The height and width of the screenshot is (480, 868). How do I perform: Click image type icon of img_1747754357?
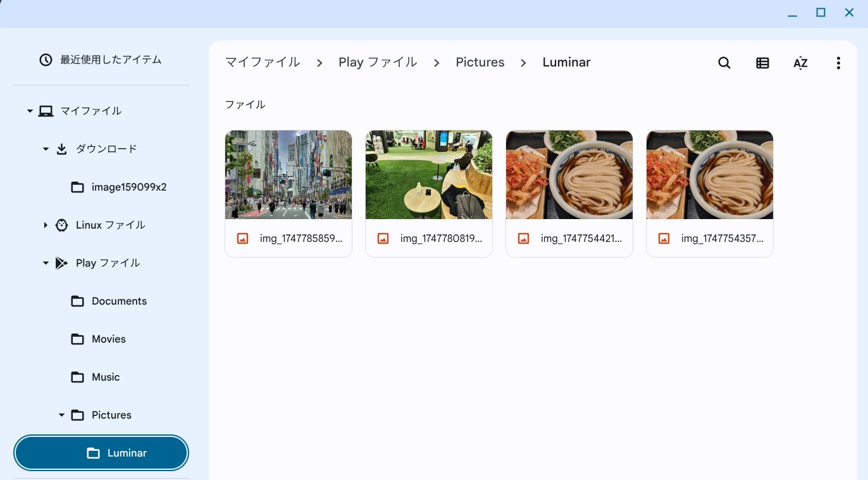click(x=664, y=239)
